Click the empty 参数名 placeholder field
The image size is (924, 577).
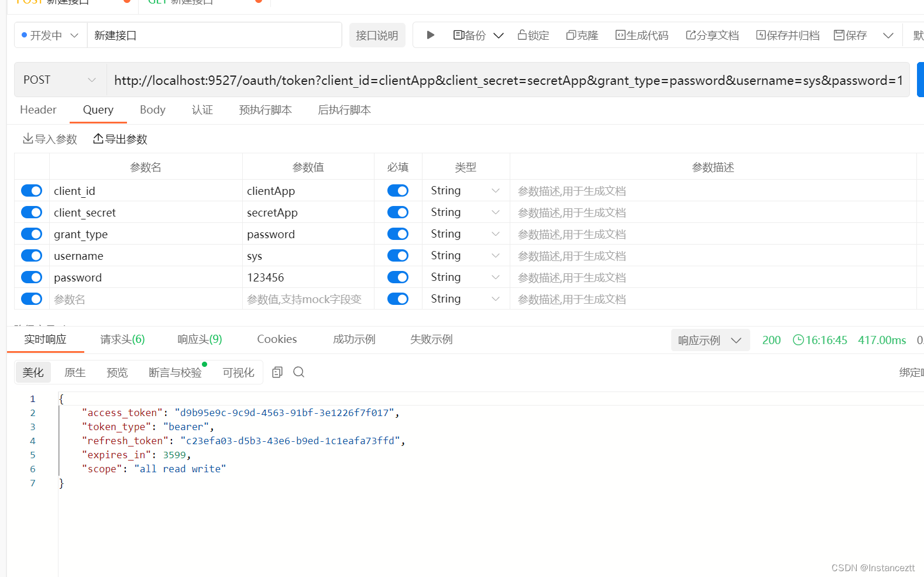pyautogui.click(x=146, y=299)
